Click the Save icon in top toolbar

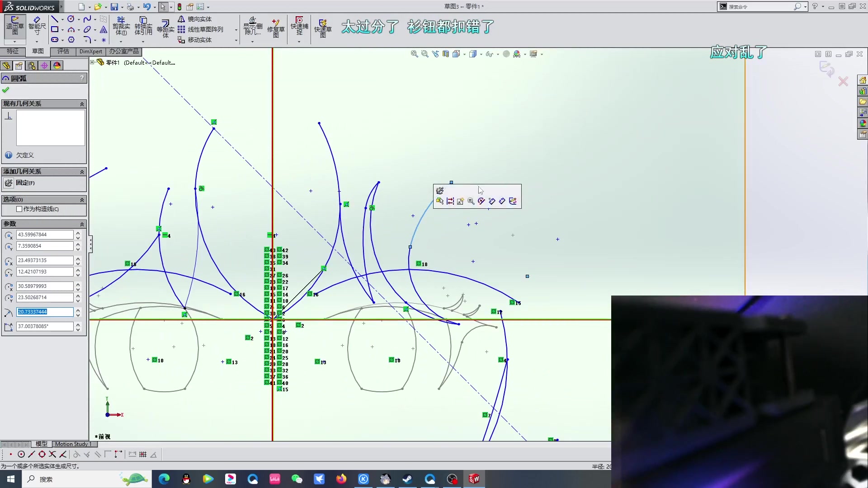click(x=114, y=7)
